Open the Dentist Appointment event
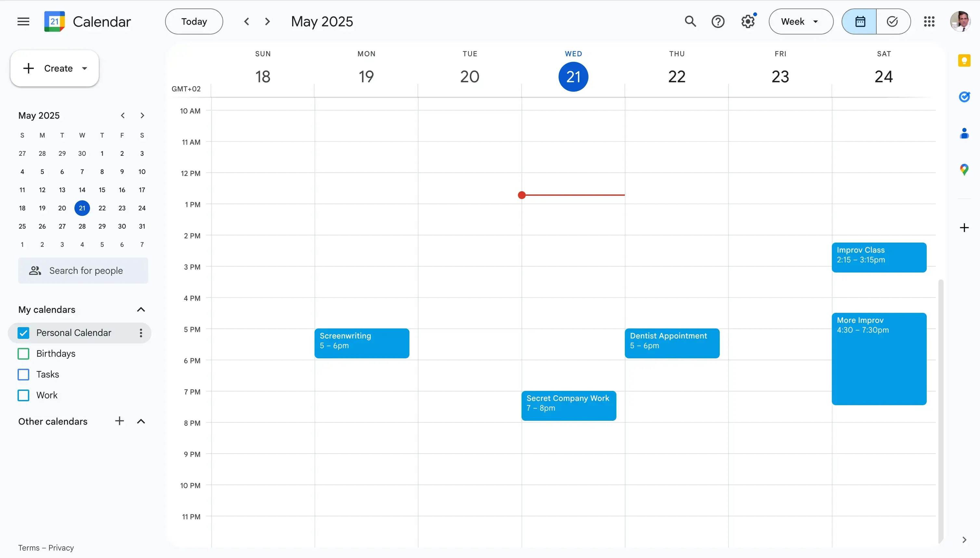The width and height of the screenshot is (980, 558). [672, 343]
